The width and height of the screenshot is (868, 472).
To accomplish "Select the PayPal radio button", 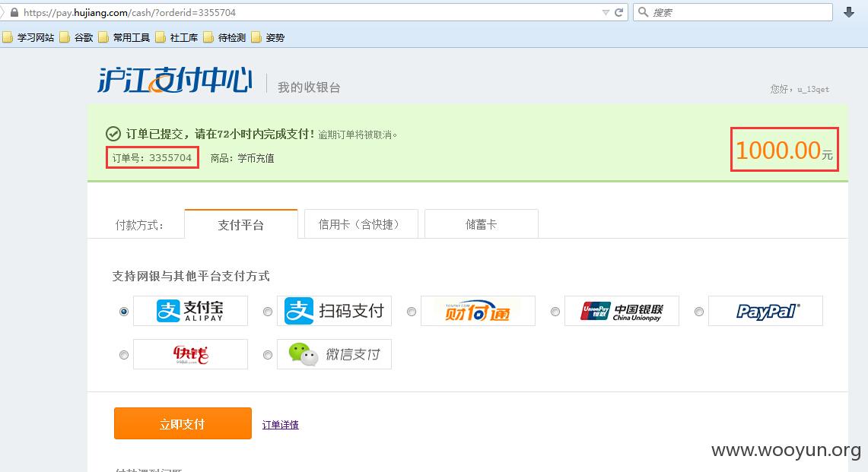I will click(x=699, y=312).
